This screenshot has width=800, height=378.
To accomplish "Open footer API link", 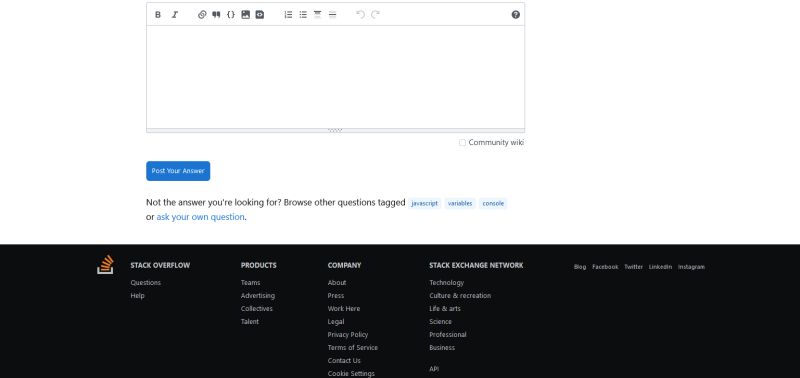I will click(434, 369).
